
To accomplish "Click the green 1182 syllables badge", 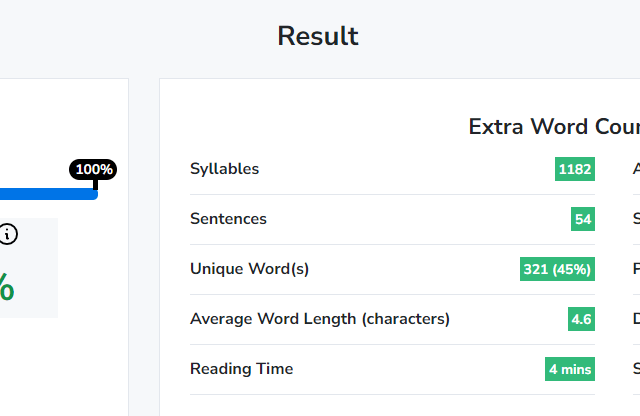I will [x=575, y=170].
